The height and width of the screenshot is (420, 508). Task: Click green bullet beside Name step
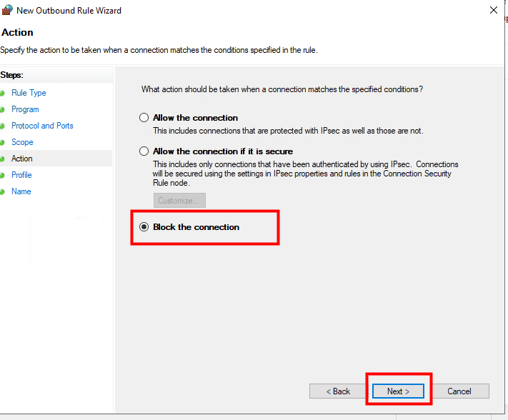point(3,191)
